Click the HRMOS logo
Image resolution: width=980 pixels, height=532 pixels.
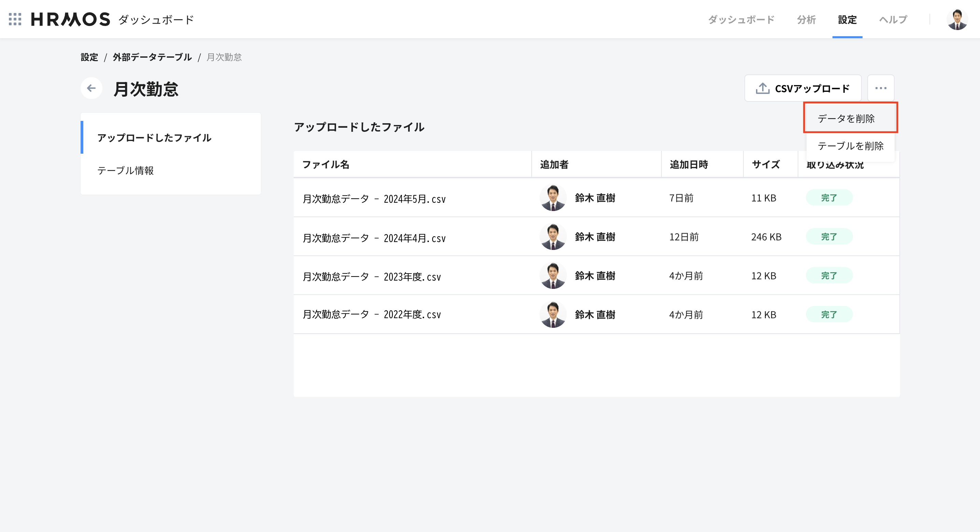tap(70, 19)
